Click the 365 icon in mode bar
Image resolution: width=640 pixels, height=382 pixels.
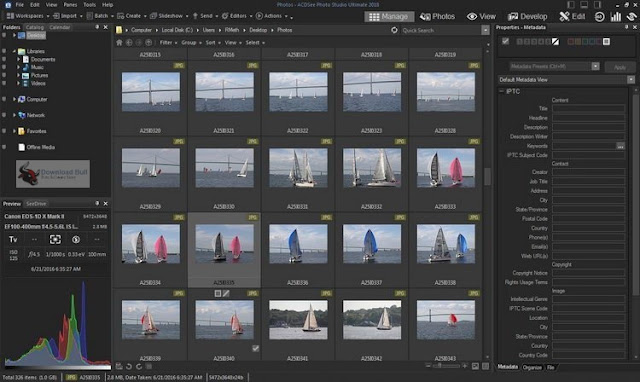(x=599, y=16)
